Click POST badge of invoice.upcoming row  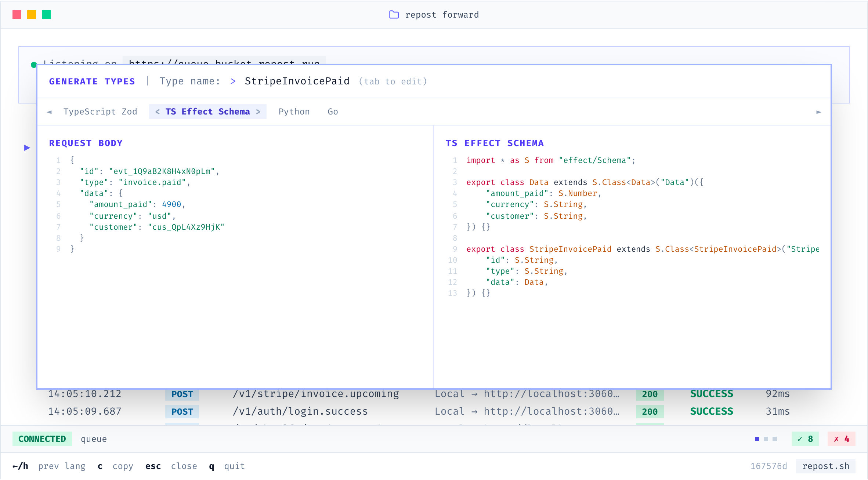[182, 394]
